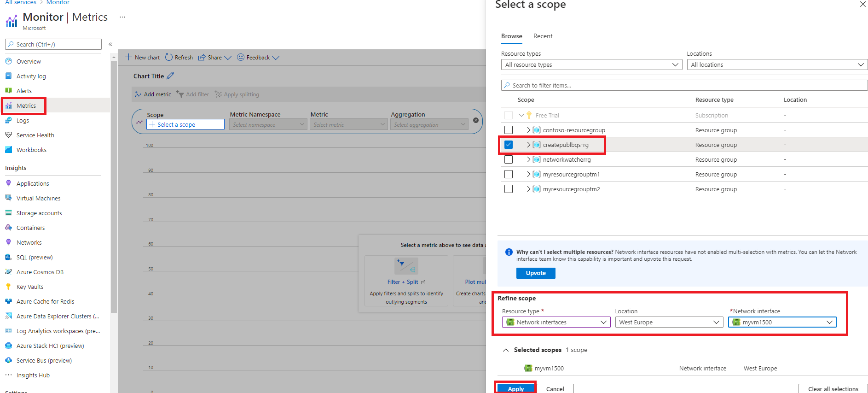Open Service Bus (preview) insights
Image resolution: width=868 pixels, height=393 pixels.
44,360
